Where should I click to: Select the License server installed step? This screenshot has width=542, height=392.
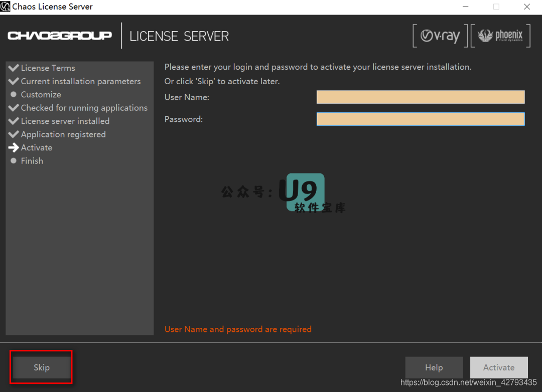65,121
